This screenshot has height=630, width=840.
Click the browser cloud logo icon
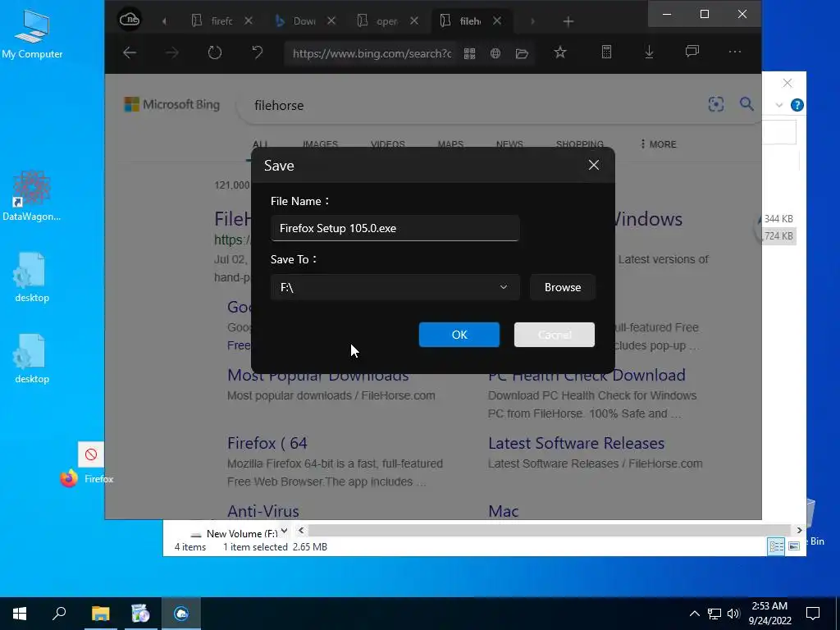[x=129, y=21]
